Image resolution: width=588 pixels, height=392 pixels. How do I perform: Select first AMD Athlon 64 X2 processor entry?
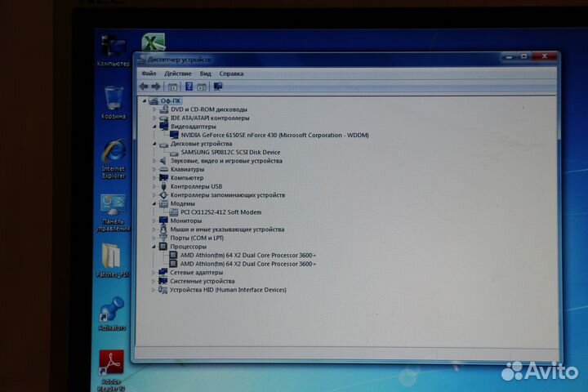coord(248,256)
